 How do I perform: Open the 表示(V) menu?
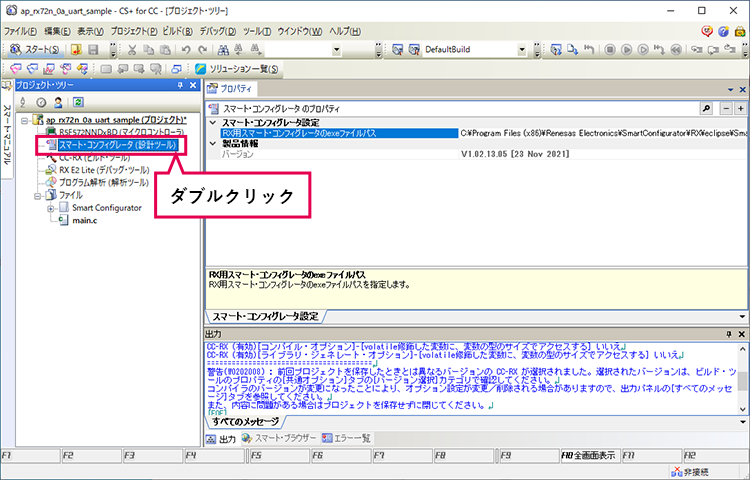(x=90, y=31)
